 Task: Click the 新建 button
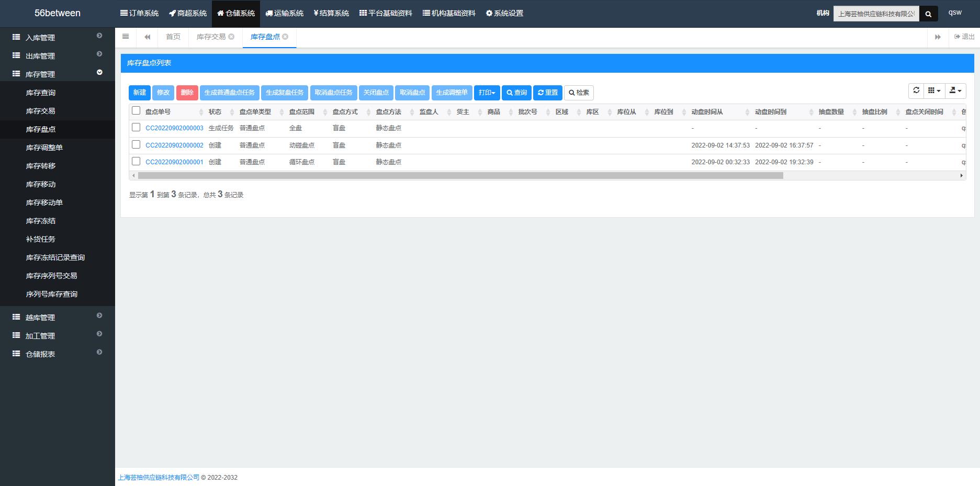[140, 93]
